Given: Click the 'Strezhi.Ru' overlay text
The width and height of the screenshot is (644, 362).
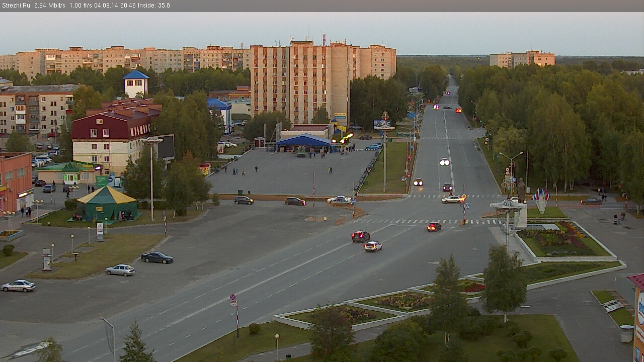Looking at the screenshot, I should point(16,6).
